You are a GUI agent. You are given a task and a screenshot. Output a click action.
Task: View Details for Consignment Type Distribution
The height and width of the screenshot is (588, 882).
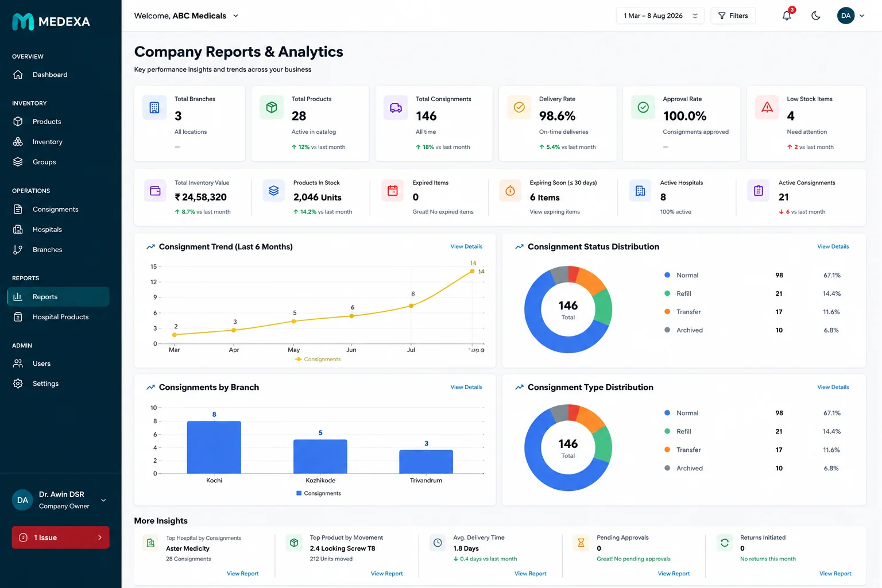[x=833, y=388]
